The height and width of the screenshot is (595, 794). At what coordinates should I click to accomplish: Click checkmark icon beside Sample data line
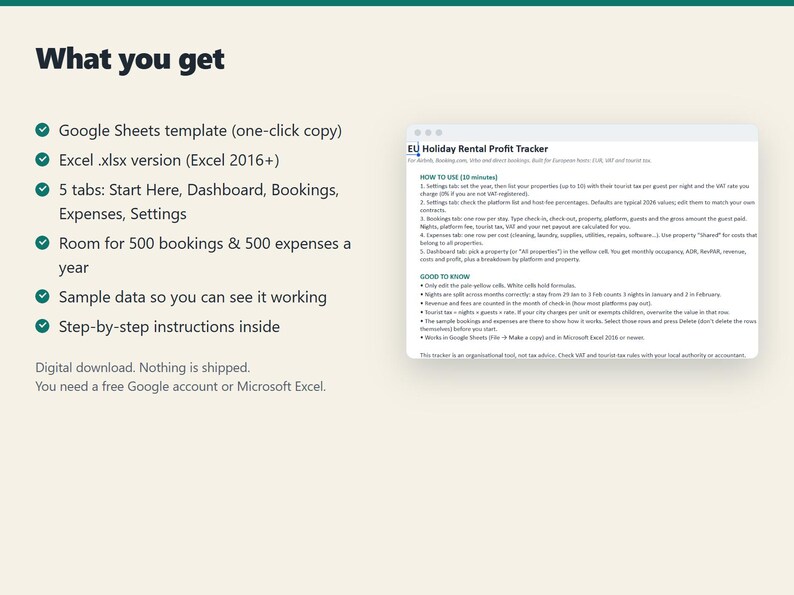(43, 296)
